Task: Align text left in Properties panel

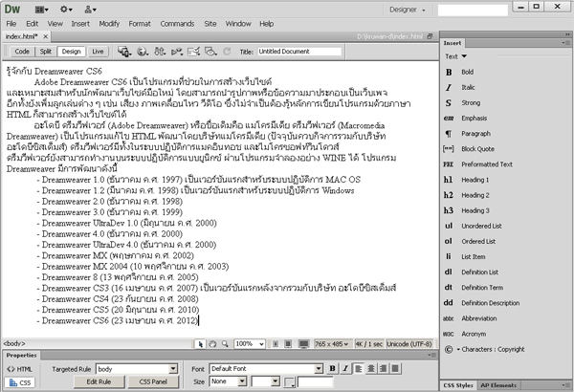Action: 359,368
